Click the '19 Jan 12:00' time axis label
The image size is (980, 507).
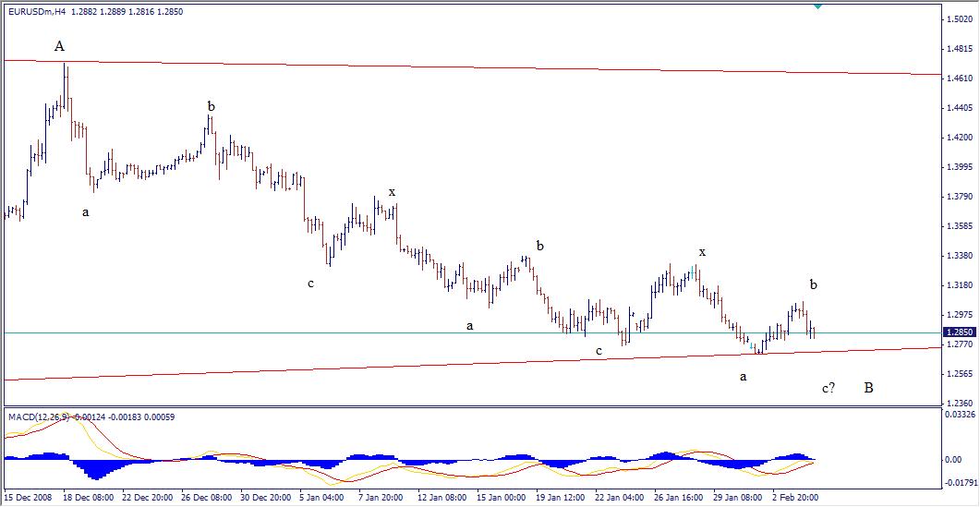560,498
